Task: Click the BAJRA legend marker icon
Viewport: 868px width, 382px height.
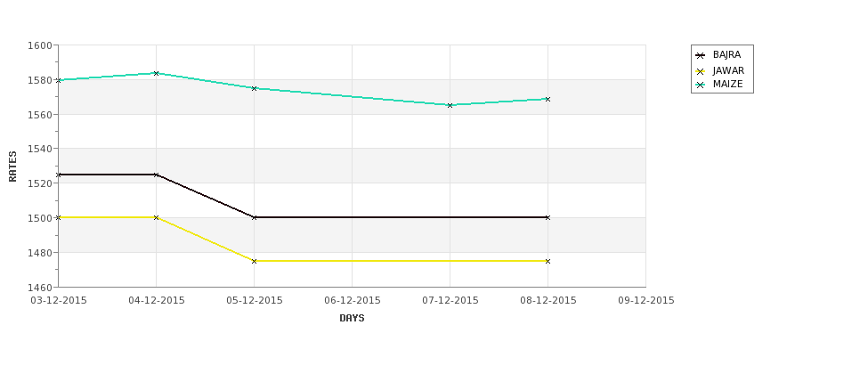Action: [x=701, y=55]
